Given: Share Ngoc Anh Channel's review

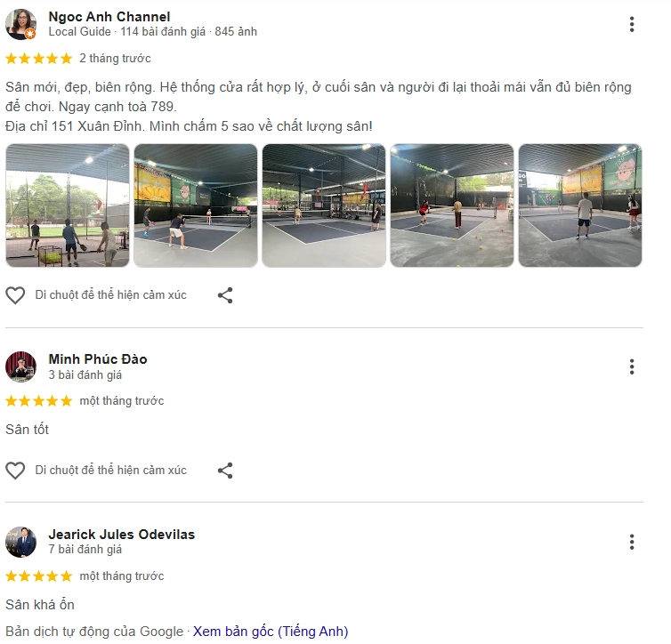Looking at the screenshot, I should (x=225, y=295).
